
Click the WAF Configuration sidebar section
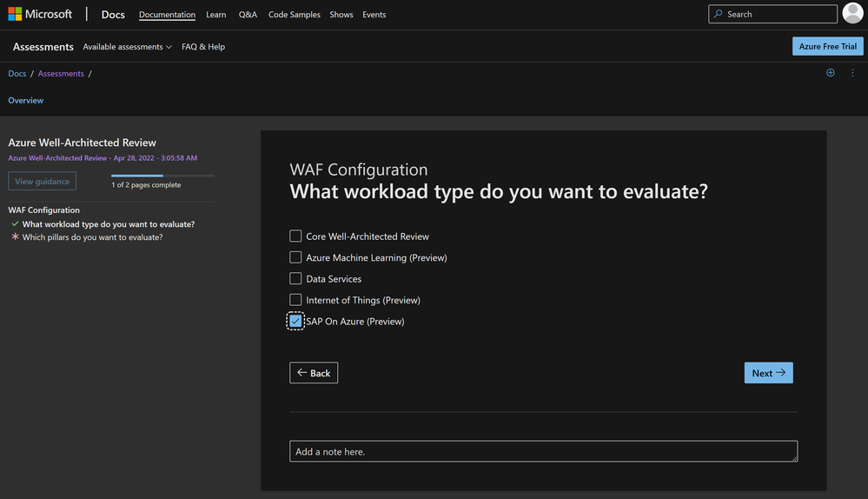pyautogui.click(x=43, y=210)
